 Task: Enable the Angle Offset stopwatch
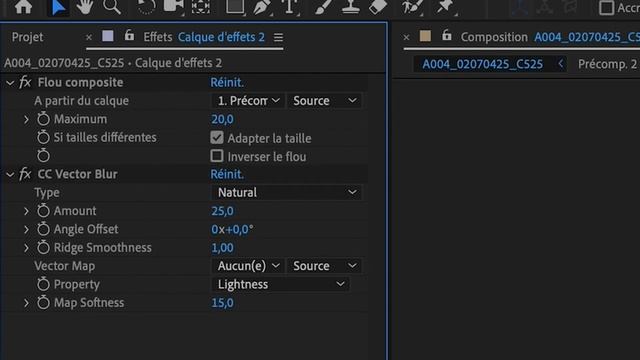(43, 229)
